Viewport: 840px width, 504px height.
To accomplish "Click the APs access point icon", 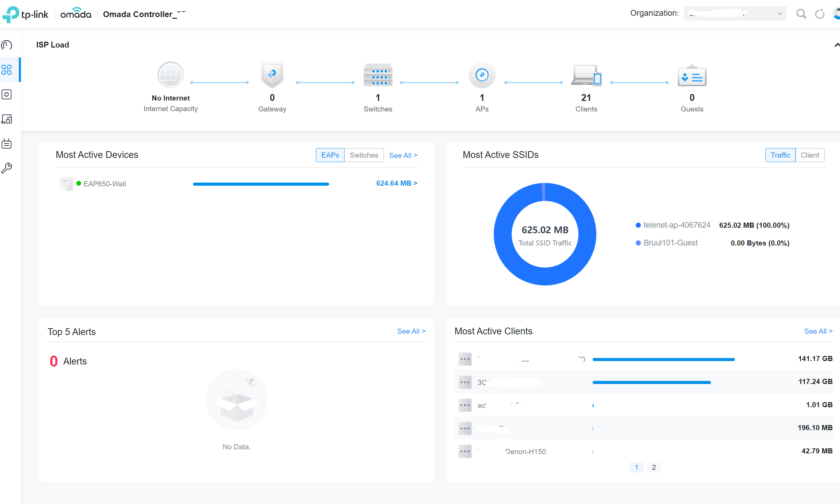I will (x=482, y=75).
